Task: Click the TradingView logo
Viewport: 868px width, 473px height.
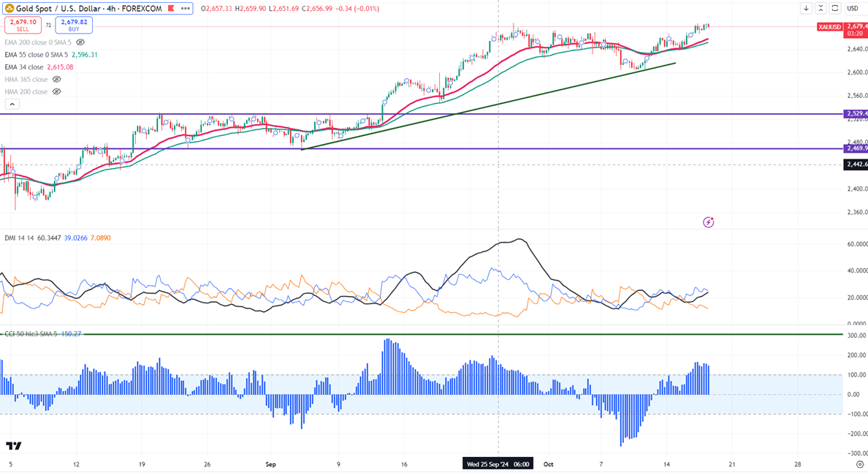Action: (14, 446)
